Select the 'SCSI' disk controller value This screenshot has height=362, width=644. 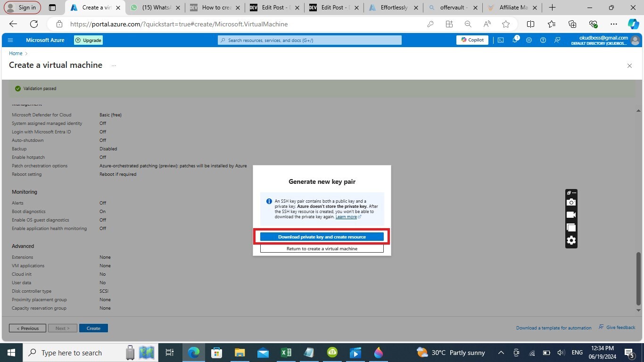104,291
